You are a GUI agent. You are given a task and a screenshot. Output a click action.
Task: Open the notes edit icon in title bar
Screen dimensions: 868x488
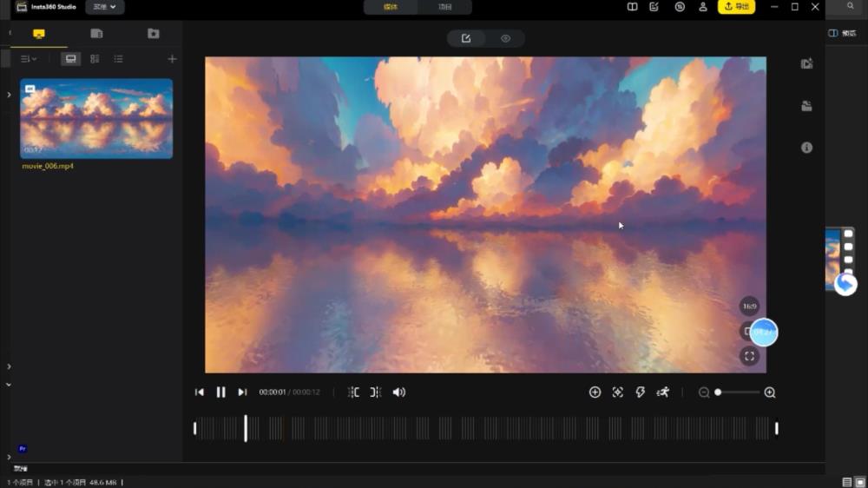pyautogui.click(x=654, y=7)
